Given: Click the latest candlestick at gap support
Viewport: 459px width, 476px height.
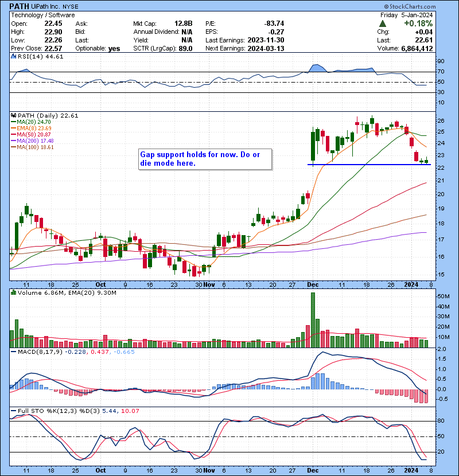Looking at the screenshot, I should (x=426, y=161).
